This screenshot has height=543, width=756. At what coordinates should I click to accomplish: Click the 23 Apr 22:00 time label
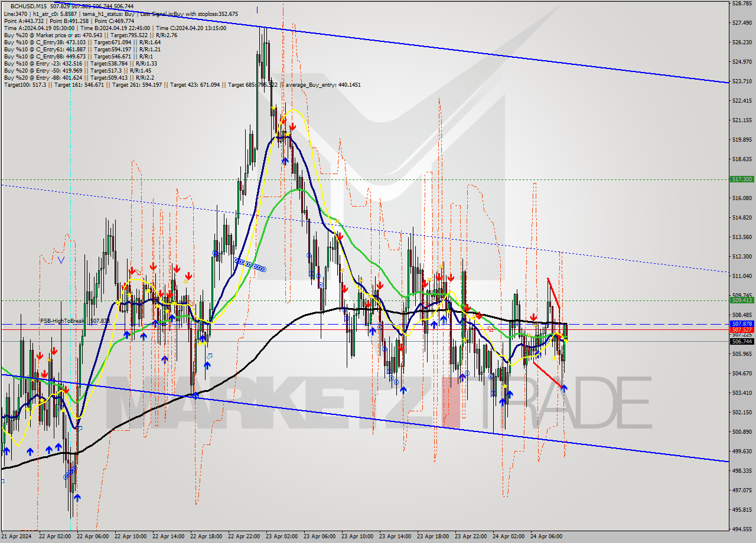coord(471,537)
